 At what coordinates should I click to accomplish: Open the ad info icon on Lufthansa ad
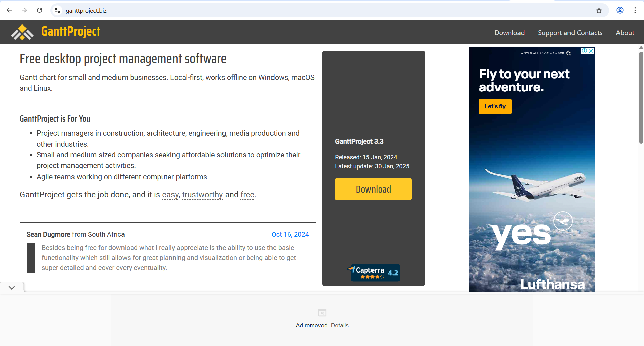click(585, 51)
